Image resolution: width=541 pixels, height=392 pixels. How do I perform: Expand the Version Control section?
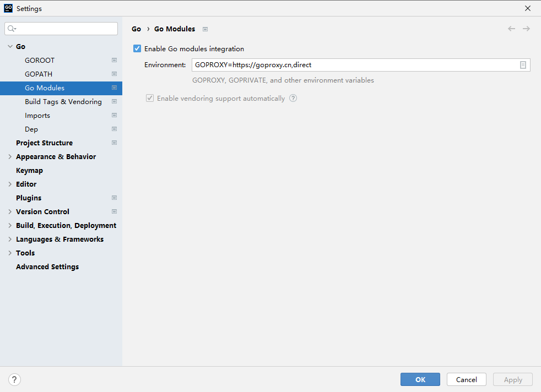pos(10,211)
